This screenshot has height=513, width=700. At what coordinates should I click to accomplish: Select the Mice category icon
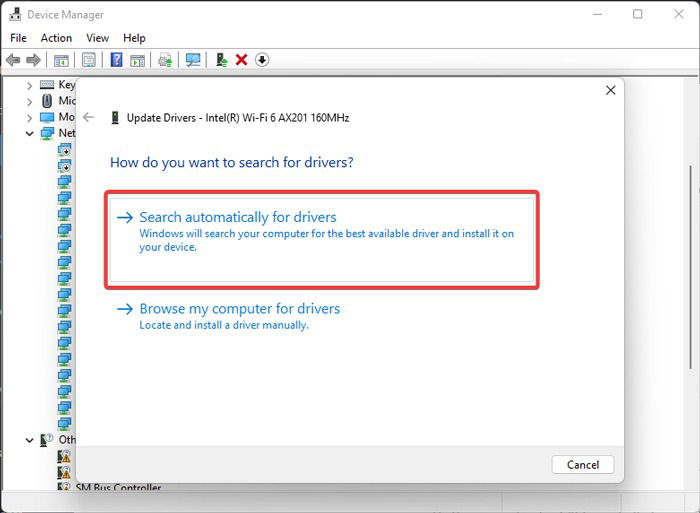coord(47,101)
